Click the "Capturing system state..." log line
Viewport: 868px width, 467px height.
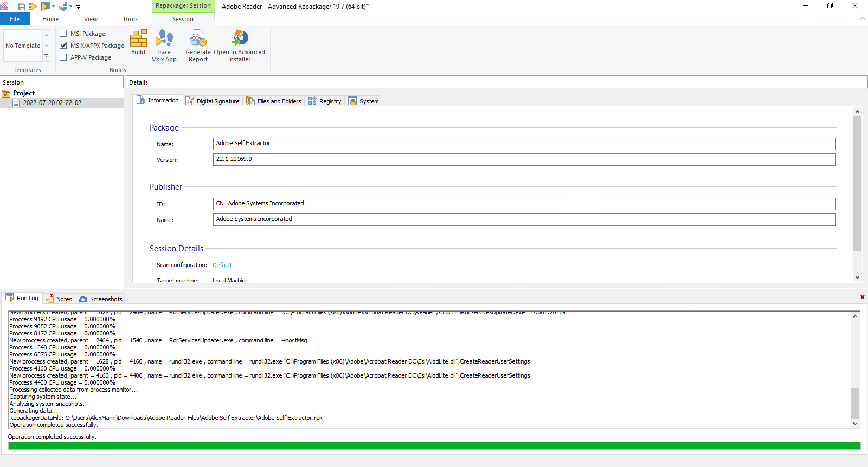[43, 397]
